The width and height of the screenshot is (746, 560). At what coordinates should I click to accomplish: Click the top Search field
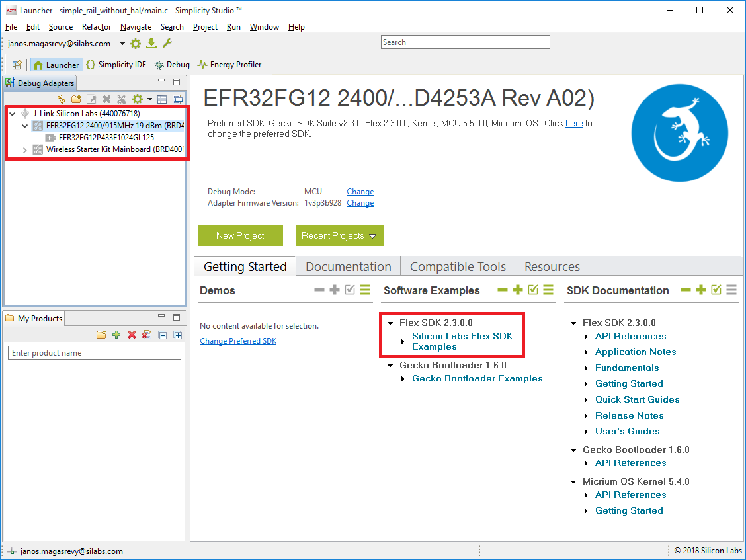pyautogui.click(x=466, y=42)
